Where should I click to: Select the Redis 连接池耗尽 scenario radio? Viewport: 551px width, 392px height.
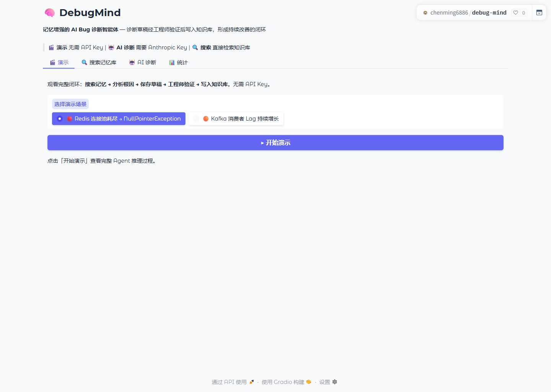click(60, 119)
